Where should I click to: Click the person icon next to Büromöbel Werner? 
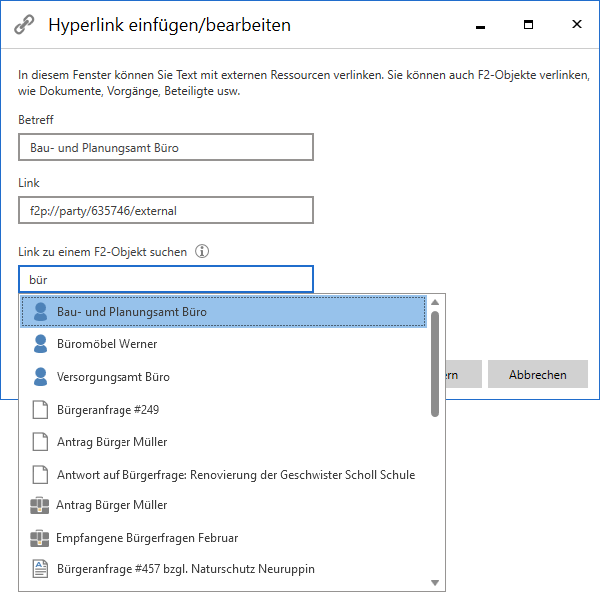click(x=40, y=344)
